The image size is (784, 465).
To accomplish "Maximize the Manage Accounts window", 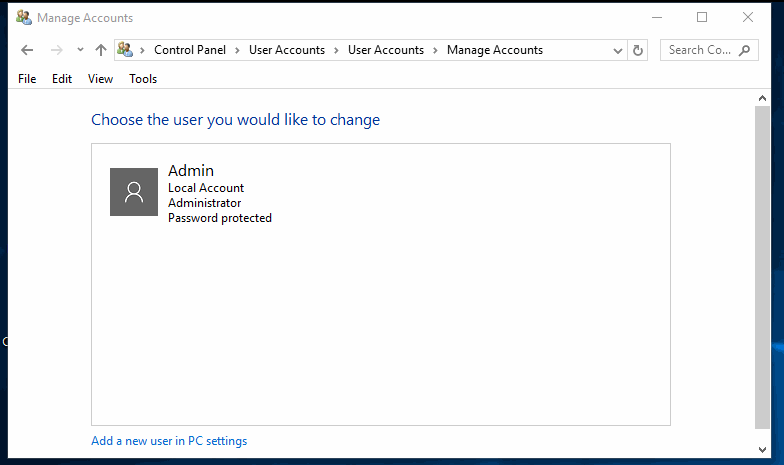I will (702, 18).
